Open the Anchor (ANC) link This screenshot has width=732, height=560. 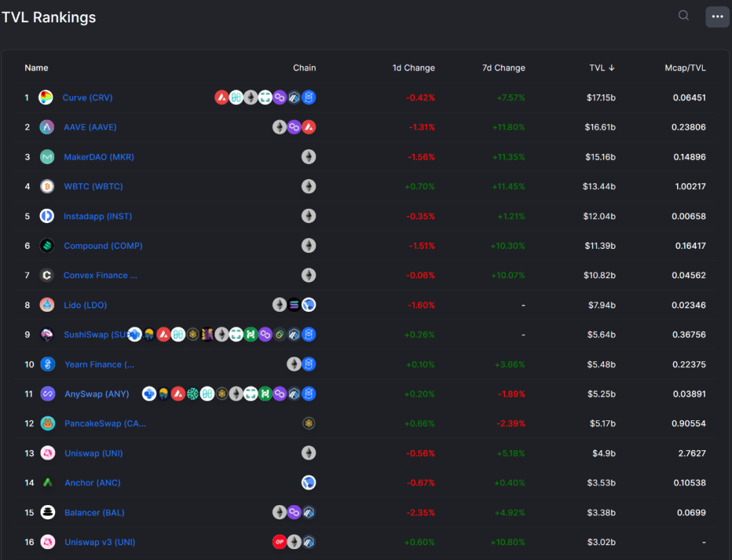coord(92,483)
